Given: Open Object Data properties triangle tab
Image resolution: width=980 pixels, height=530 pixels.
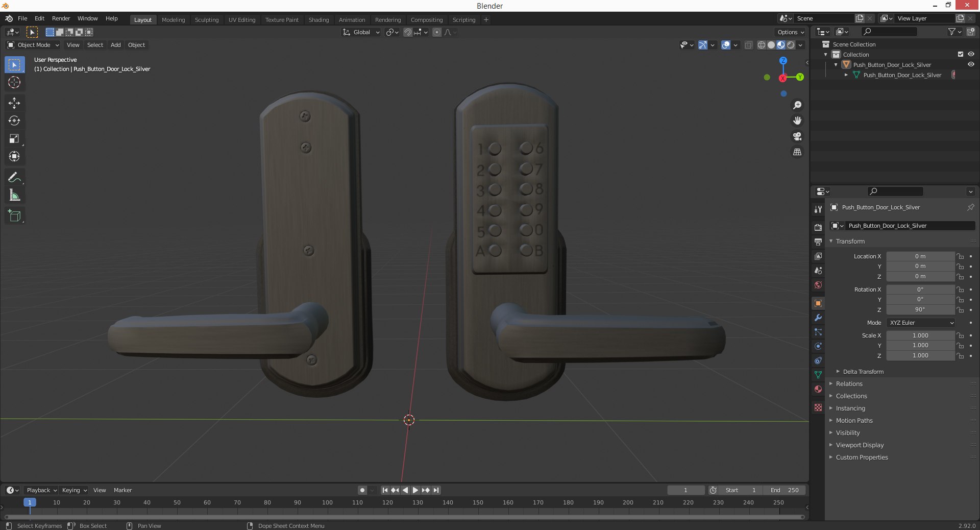Looking at the screenshot, I should click(818, 375).
